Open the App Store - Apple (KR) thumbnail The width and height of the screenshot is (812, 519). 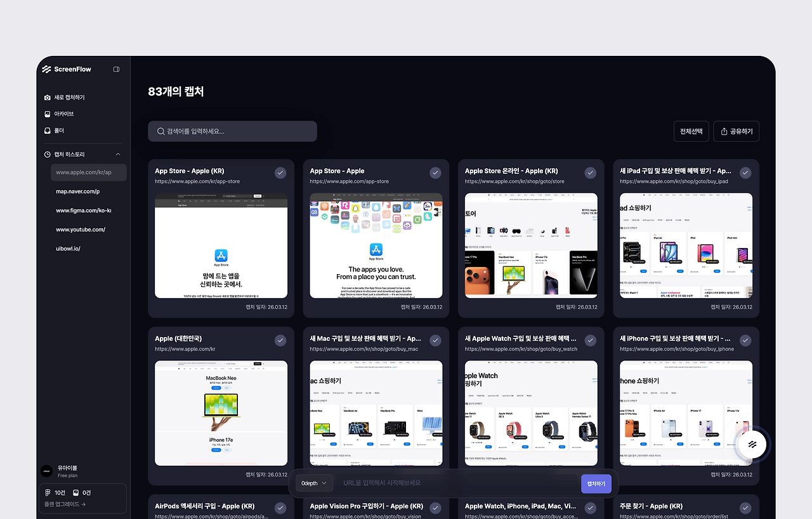221,246
